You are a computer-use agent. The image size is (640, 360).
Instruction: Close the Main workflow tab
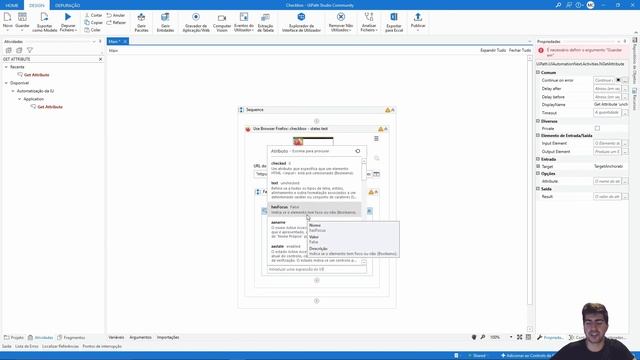pyautogui.click(x=125, y=42)
